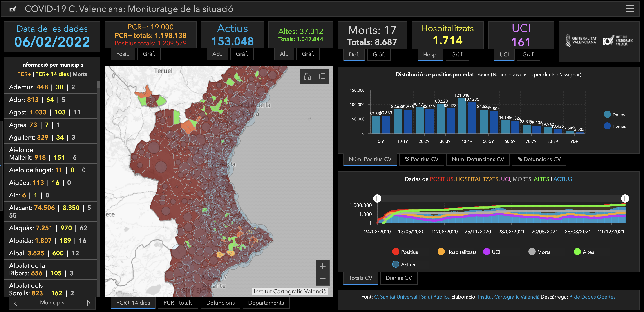The height and width of the screenshot is (312, 644).
Task: Open the P. de Dades Obertes link
Action: 592,297
